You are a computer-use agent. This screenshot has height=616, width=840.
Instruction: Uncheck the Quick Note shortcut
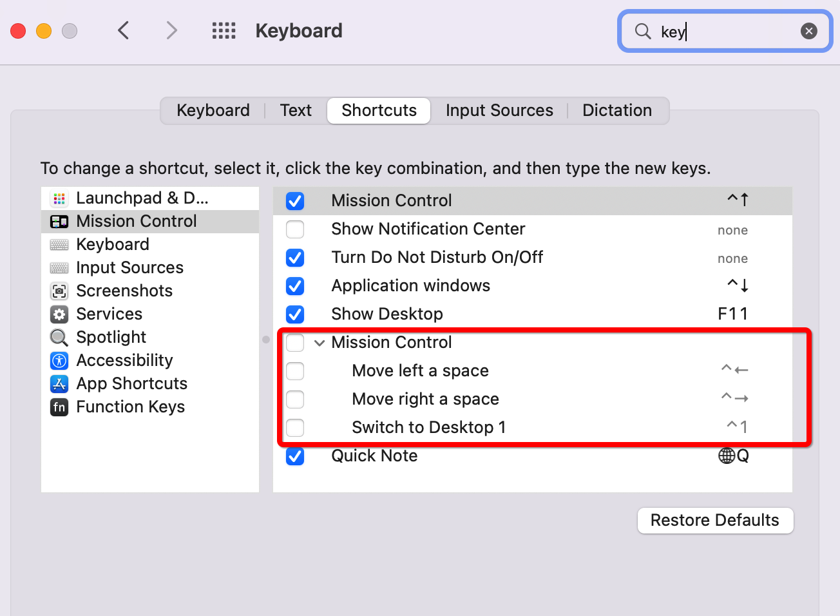tap(295, 456)
